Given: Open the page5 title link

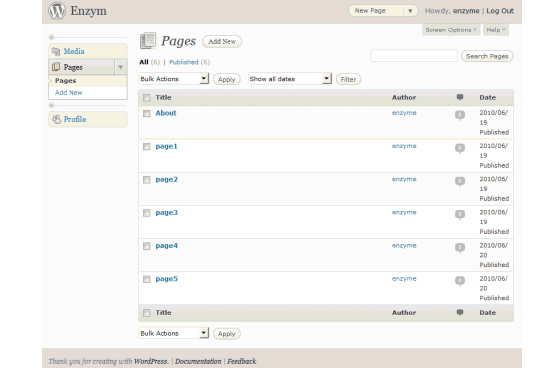Looking at the screenshot, I should [166, 279].
